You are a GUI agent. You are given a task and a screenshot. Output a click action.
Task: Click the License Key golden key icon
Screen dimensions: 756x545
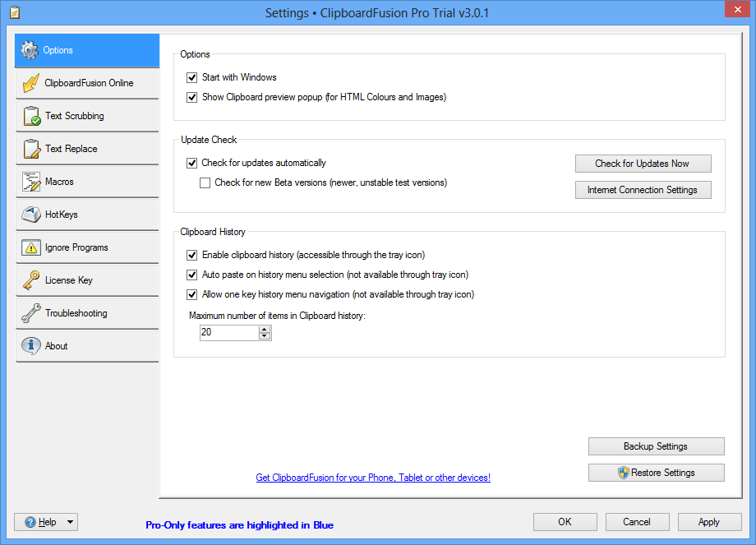31,280
